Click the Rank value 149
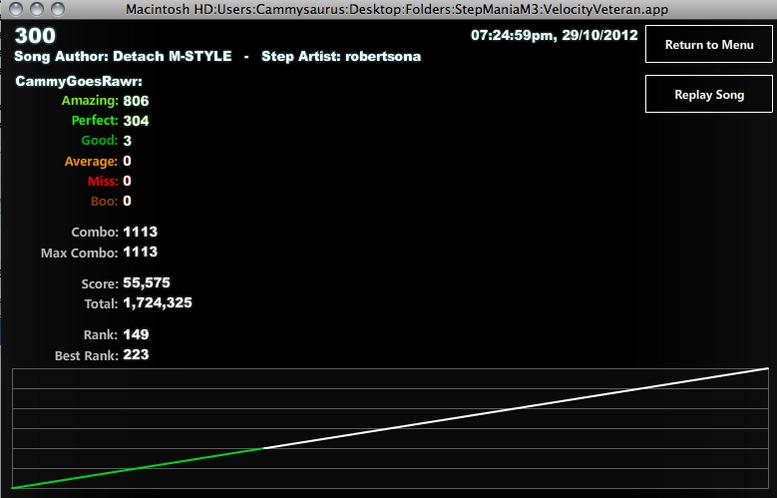The image size is (777, 498). pyautogui.click(x=136, y=334)
